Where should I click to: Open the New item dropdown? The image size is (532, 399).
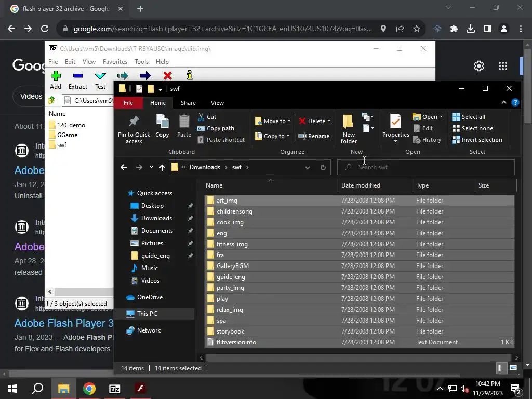click(x=368, y=117)
